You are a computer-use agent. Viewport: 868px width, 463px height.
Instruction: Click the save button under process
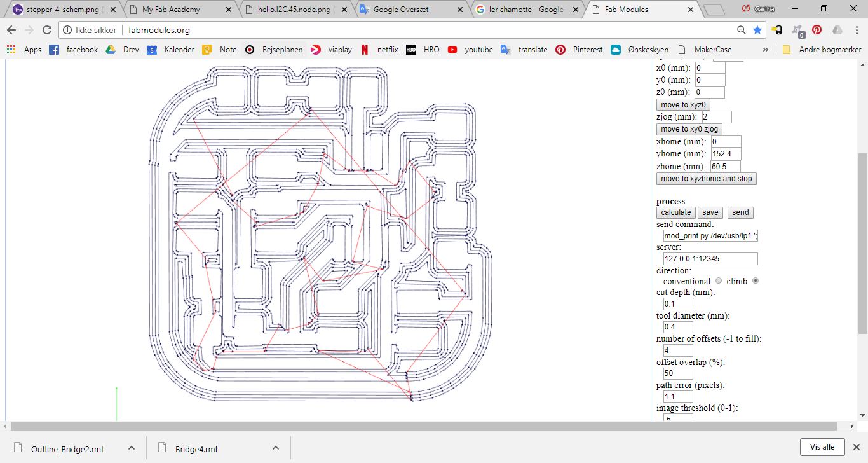[710, 212]
